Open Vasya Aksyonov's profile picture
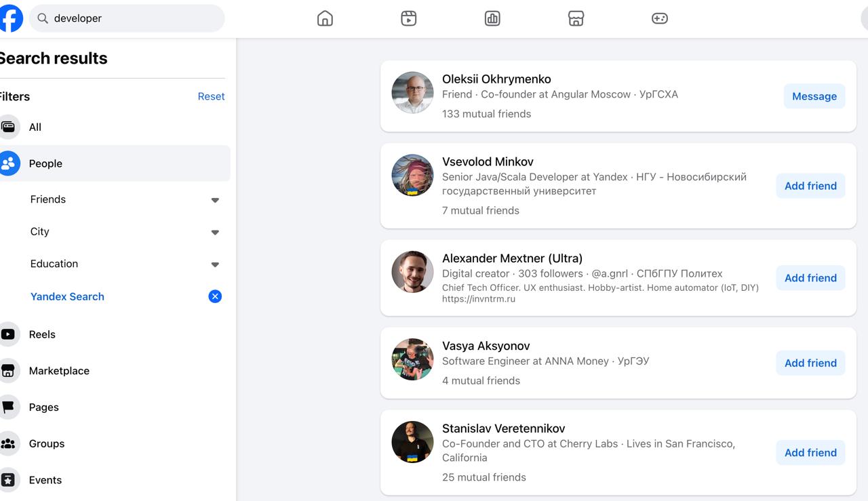 [x=412, y=359]
